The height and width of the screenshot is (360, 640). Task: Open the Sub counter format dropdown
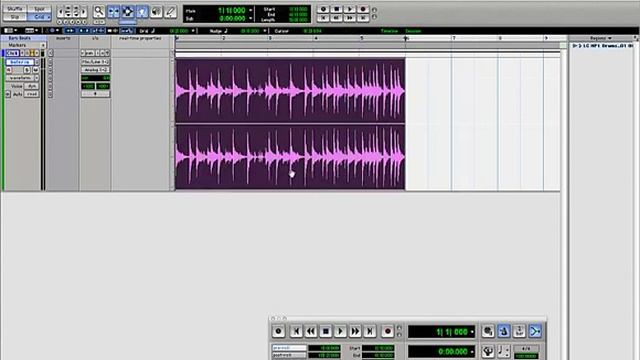(250, 18)
